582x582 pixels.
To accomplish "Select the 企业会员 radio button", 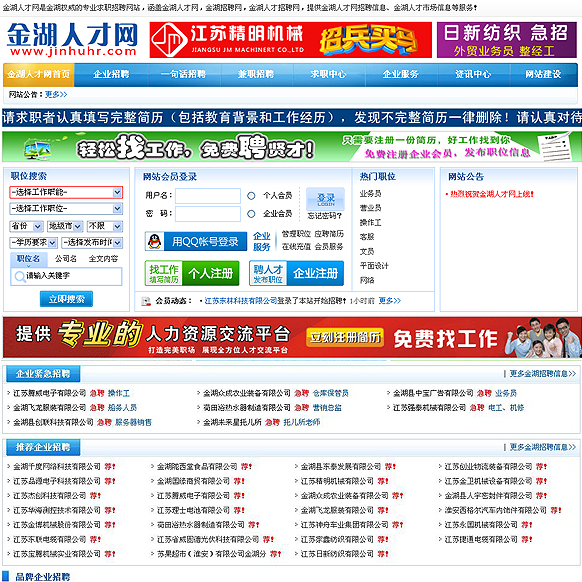I will coord(251,214).
